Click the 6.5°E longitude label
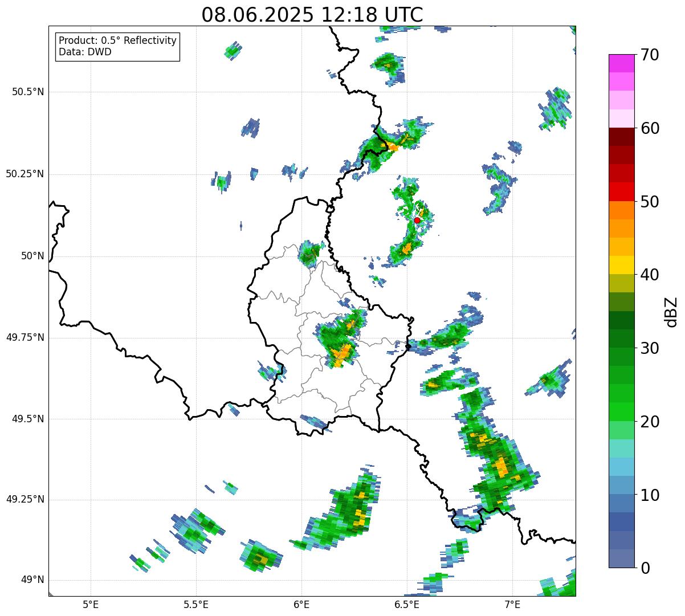The height and width of the screenshot is (616, 685). (407, 605)
